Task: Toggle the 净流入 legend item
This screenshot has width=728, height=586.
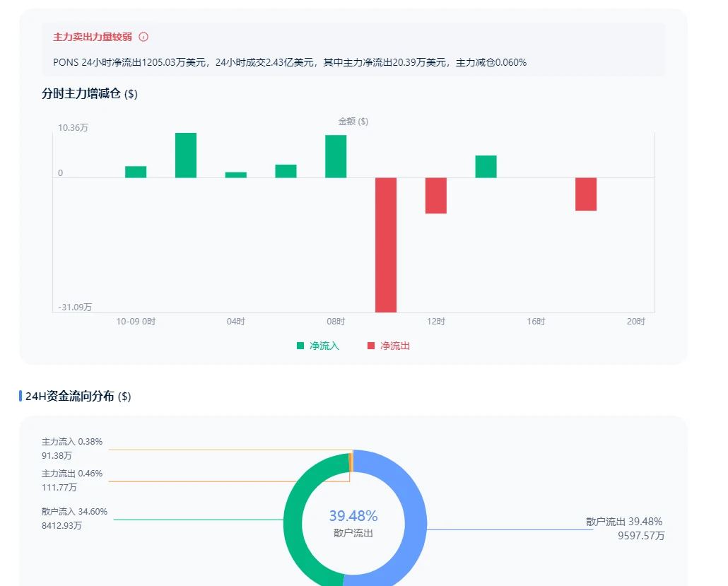Action: [x=318, y=346]
